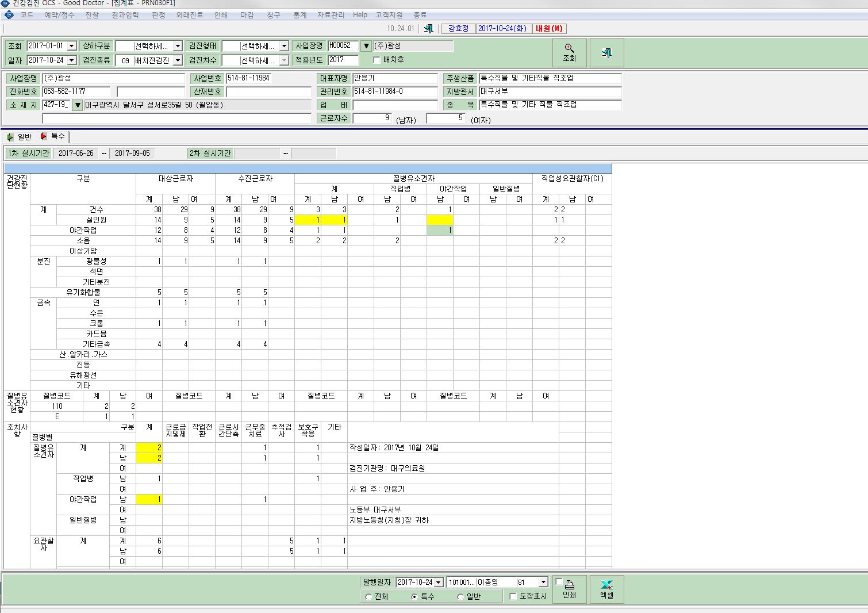Open the 사업장명 lookup arrow next to H00062

366,46
